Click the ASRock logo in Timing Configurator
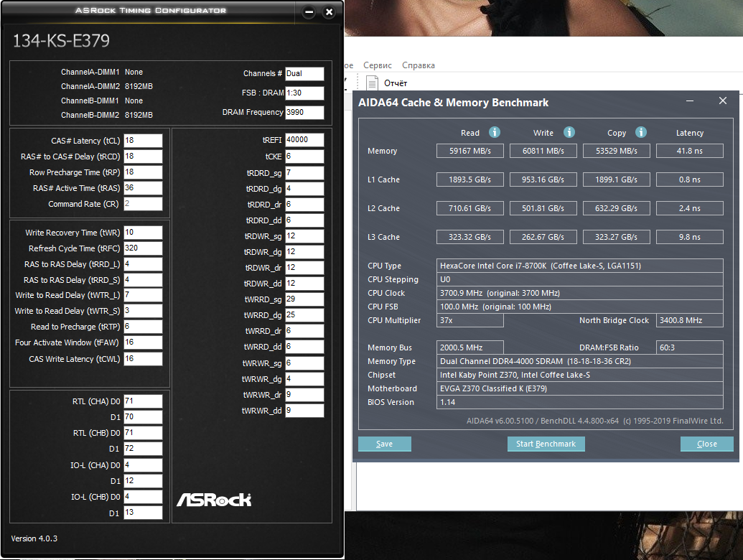 tap(214, 500)
